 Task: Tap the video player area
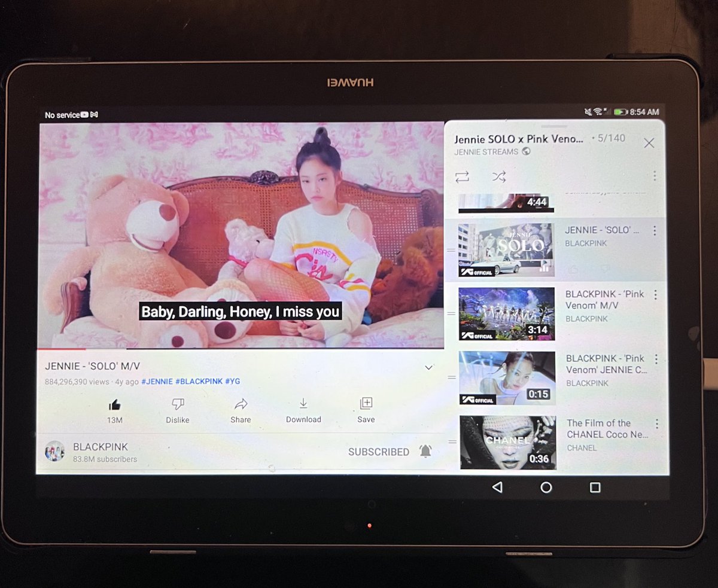pos(241,235)
